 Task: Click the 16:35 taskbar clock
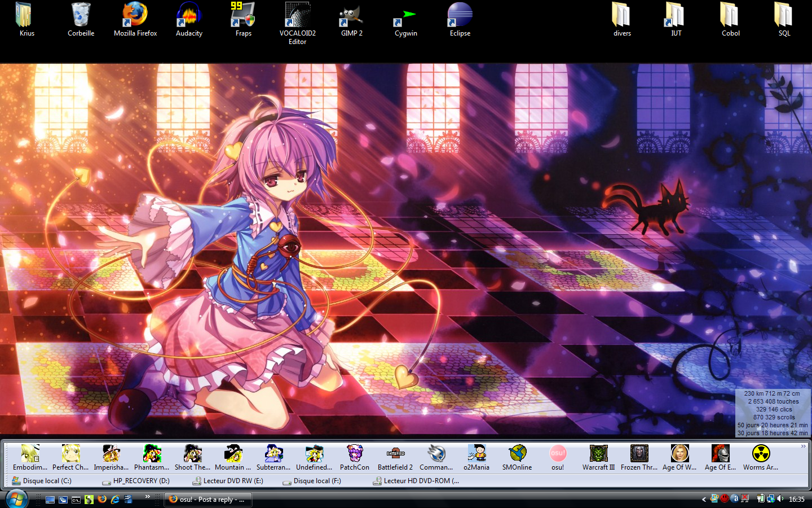tap(797, 500)
